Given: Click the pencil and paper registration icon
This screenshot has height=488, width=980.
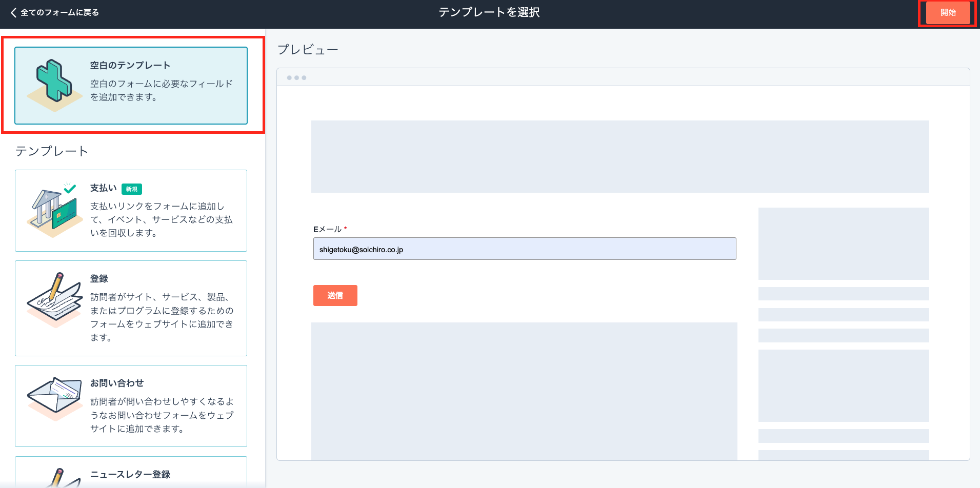Looking at the screenshot, I should pyautogui.click(x=54, y=300).
